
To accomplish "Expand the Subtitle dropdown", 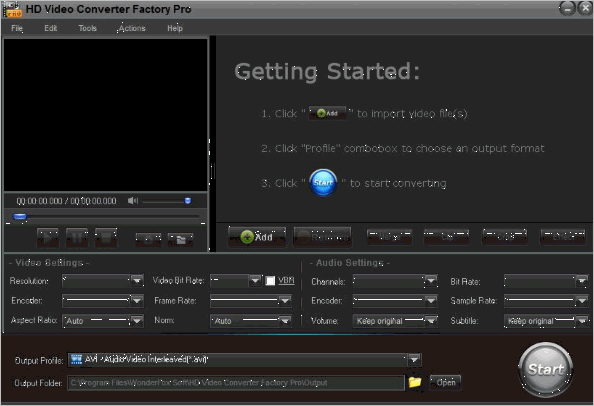I will (x=581, y=321).
